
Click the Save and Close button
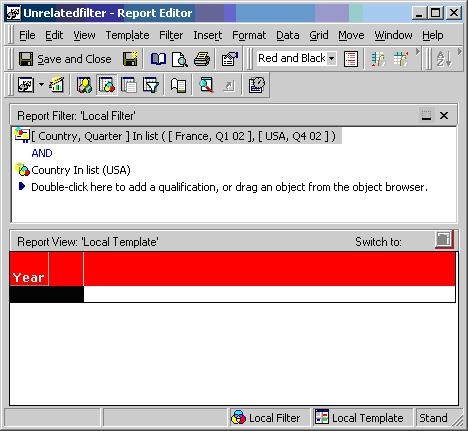(x=65, y=59)
